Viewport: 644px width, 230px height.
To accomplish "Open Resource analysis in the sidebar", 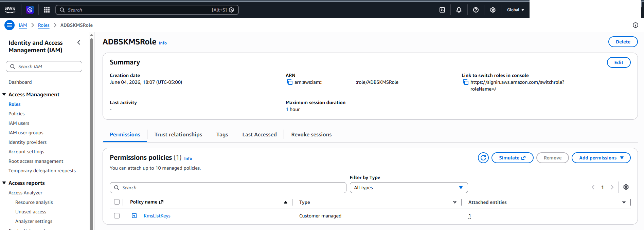I will point(34,202).
